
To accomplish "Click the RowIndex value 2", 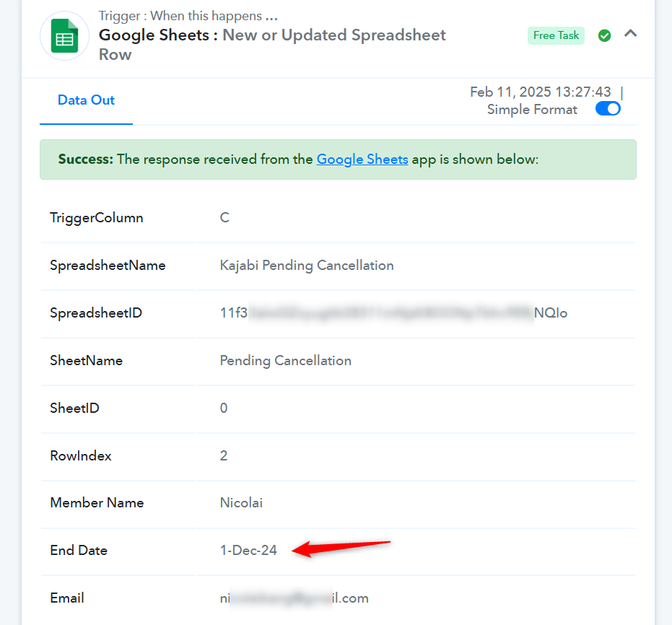I will click(224, 456).
